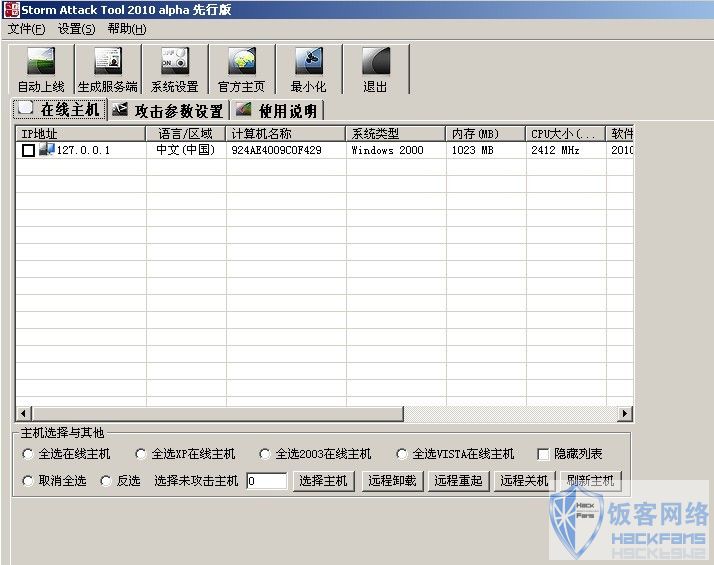Click the 退出 toolbar icon

tap(376, 62)
